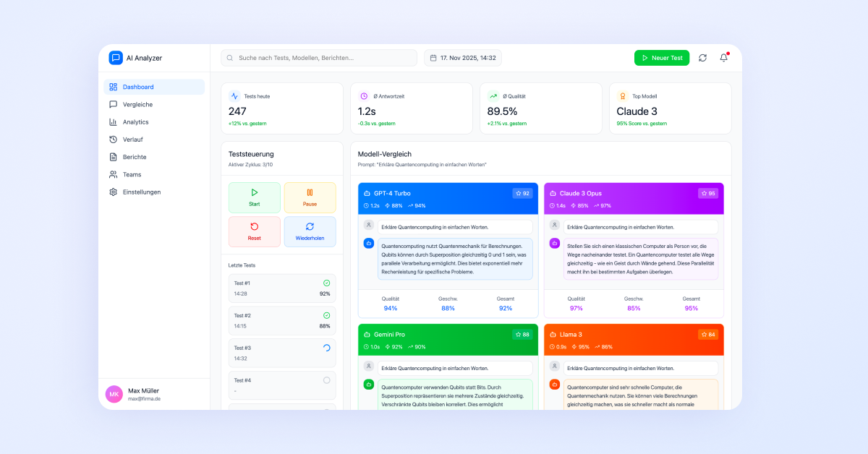Start a new test with Neuer Test
868x454 pixels.
(x=662, y=58)
